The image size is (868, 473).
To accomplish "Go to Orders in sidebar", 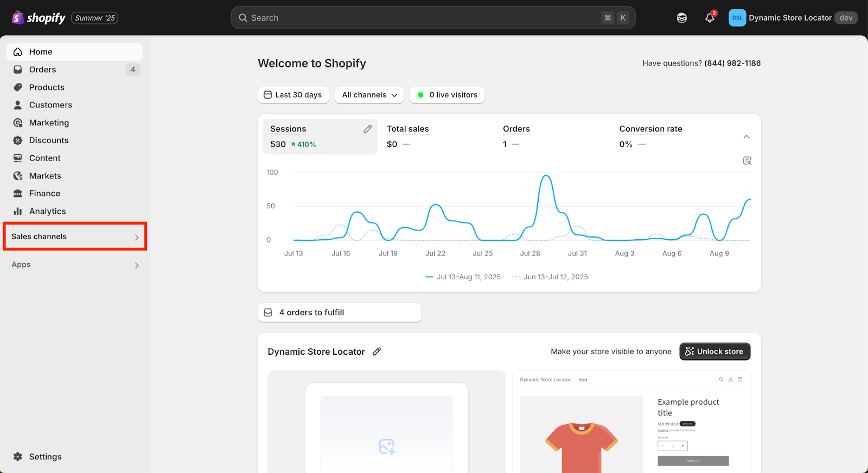I will click(x=75, y=69).
